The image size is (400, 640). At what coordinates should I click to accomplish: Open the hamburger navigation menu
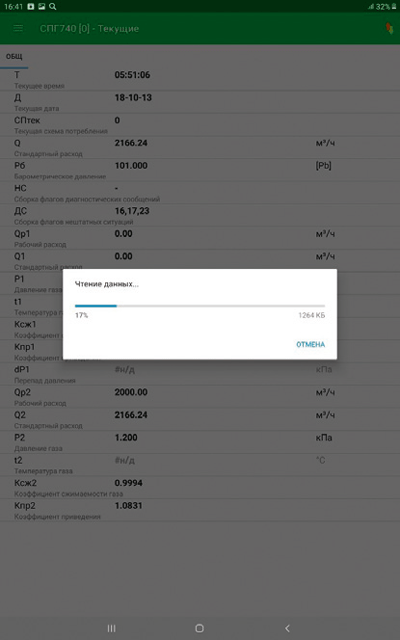(x=18, y=29)
